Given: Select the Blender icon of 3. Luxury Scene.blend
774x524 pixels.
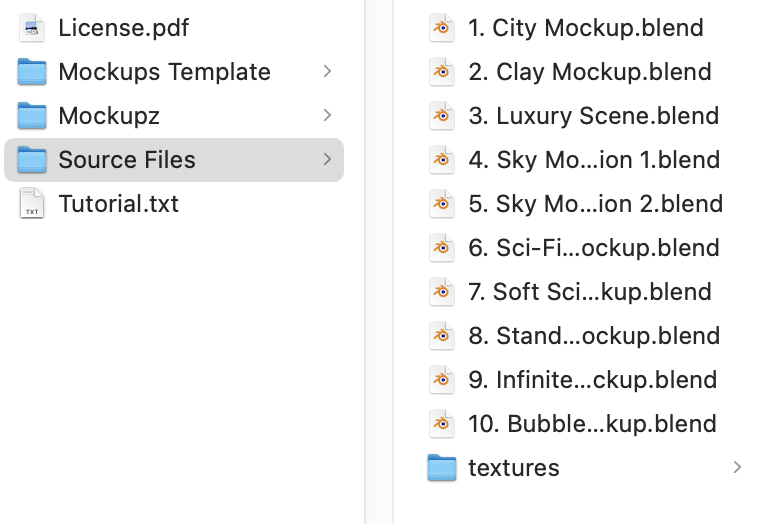Looking at the screenshot, I should [x=441, y=116].
